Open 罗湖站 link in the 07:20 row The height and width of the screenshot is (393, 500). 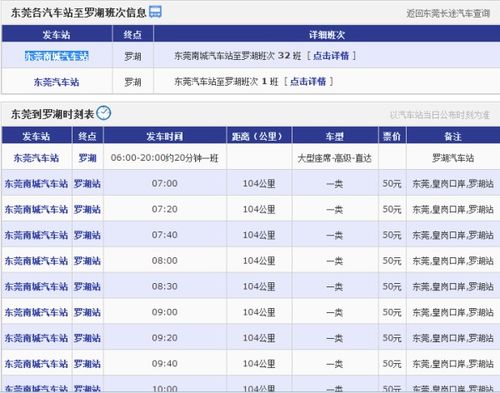(87, 209)
